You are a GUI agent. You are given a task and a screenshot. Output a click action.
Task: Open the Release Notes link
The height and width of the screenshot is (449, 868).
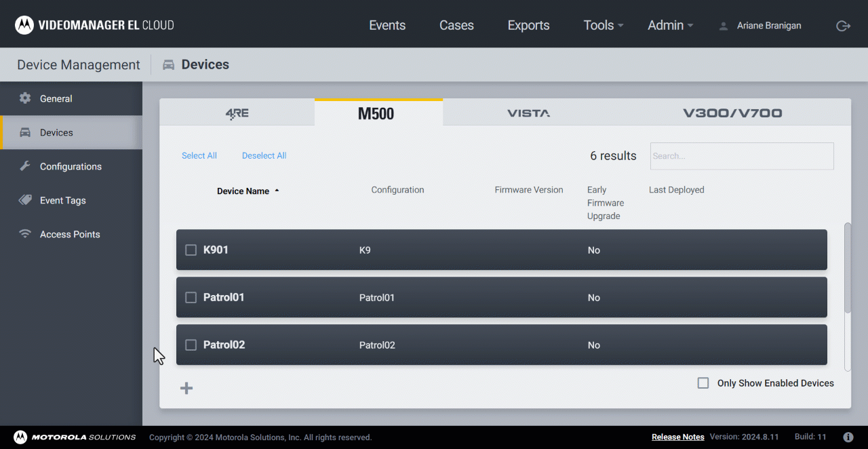coord(677,437)
